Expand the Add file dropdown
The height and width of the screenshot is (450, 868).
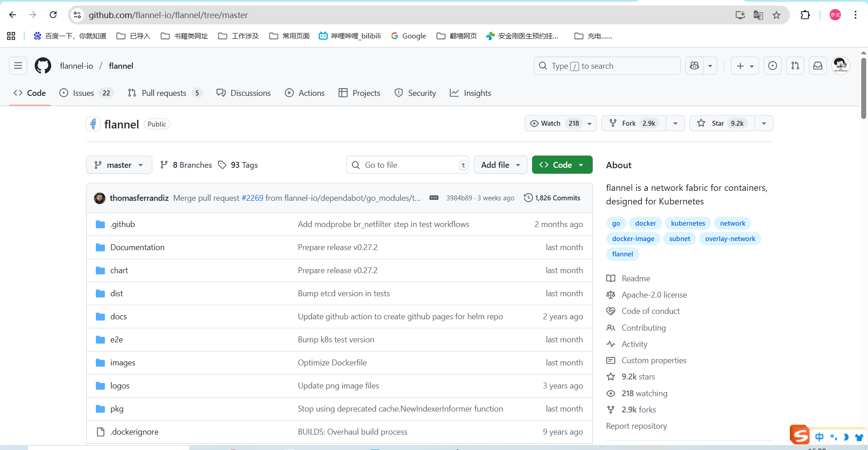tap(500, 165)
